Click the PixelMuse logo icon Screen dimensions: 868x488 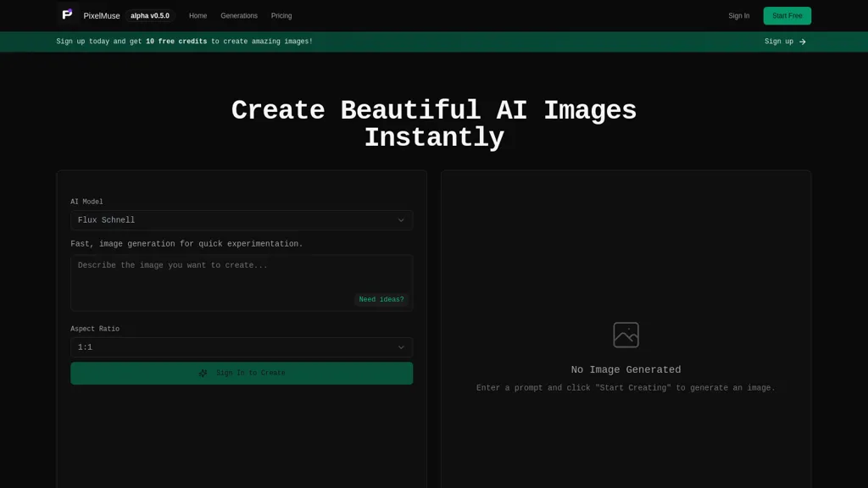click(67, 15)
